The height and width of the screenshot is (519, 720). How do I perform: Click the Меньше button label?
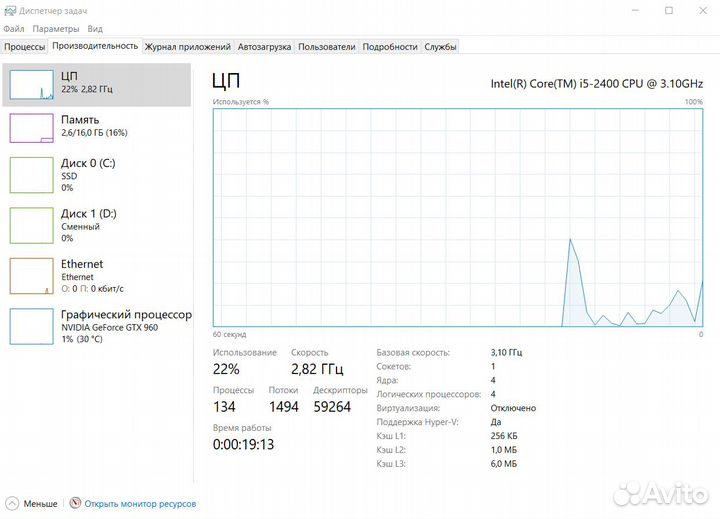click(40, 504)
